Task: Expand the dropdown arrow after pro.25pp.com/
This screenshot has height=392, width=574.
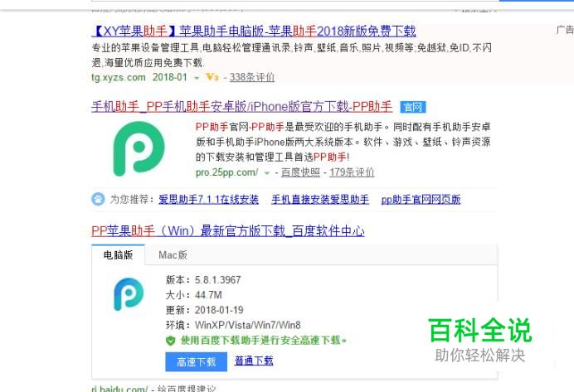Action: 267,173
